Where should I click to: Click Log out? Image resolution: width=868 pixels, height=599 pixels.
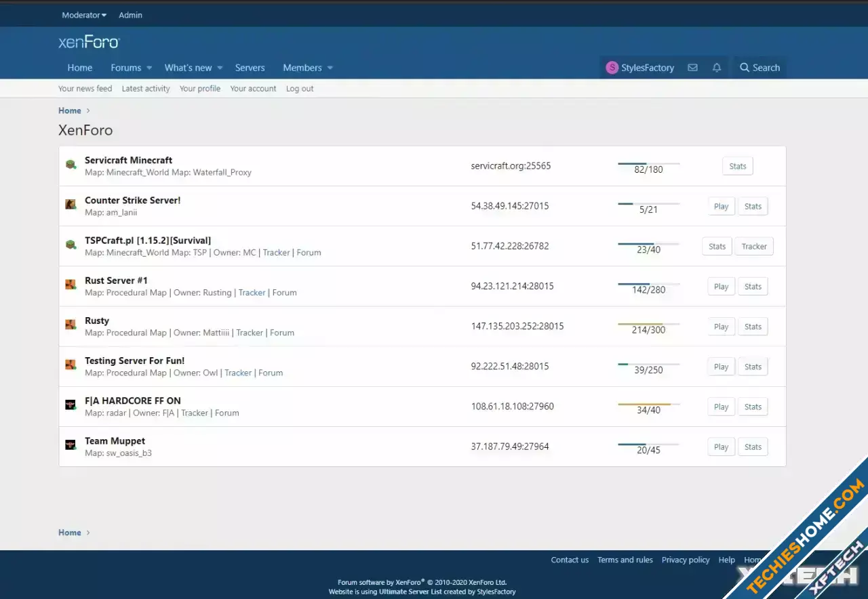click(x=300, y=89)
